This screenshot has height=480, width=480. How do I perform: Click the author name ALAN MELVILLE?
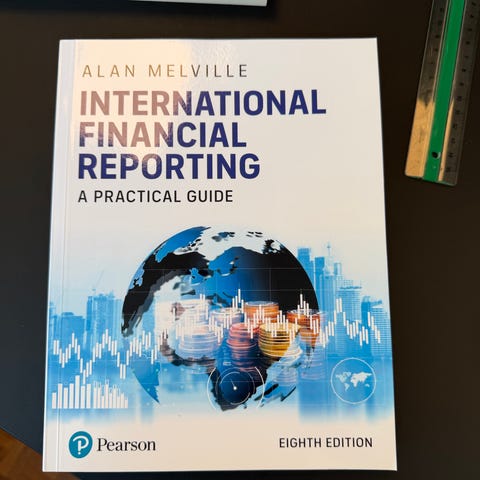pos(165,71)
